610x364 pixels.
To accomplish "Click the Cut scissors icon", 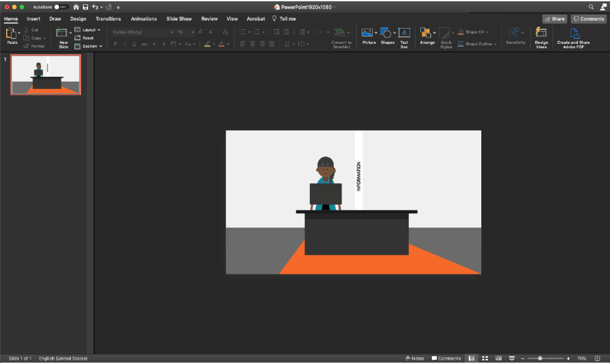I will pos(26,29).
